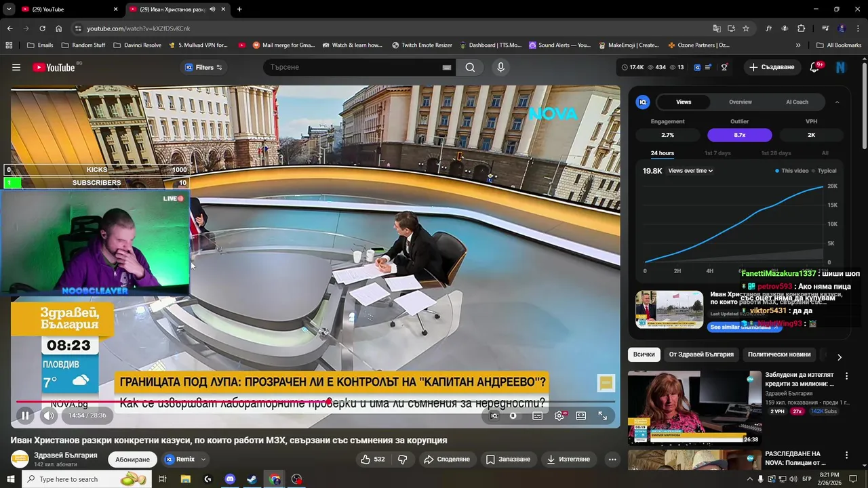
Task: Open Здравей България channel link
Action: coord(66,455)
